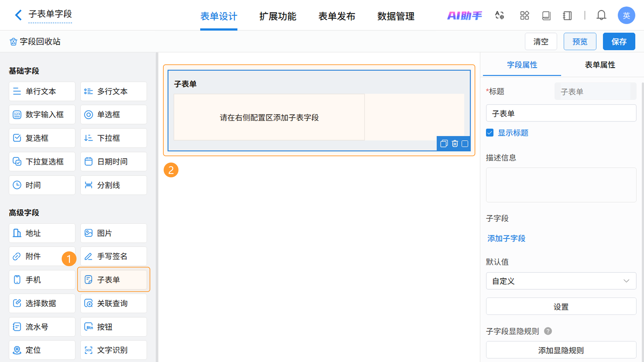The height and width of the screenshot is (362, 644).
Task: Open user avatar menu 英
Action: click(626, 15)
